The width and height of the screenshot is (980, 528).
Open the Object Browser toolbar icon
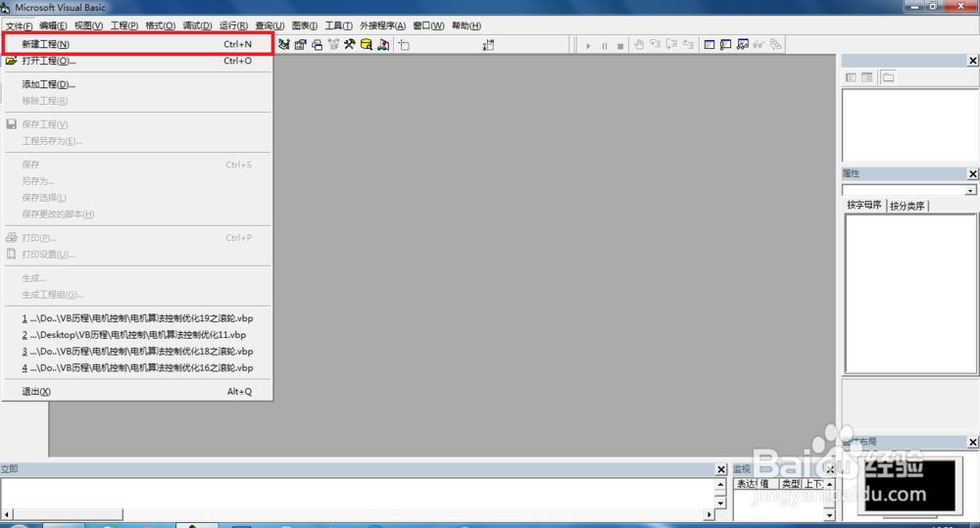[333, 44]
